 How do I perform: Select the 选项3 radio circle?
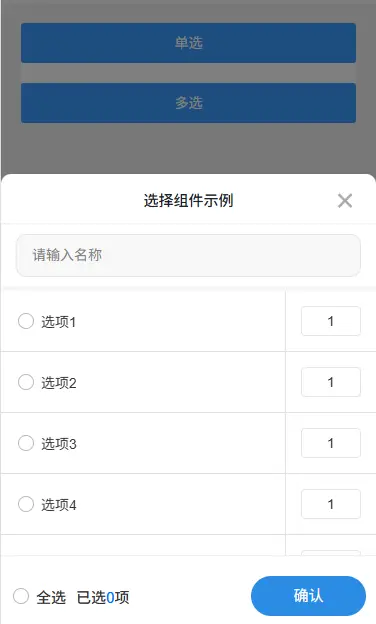(26, 443)
